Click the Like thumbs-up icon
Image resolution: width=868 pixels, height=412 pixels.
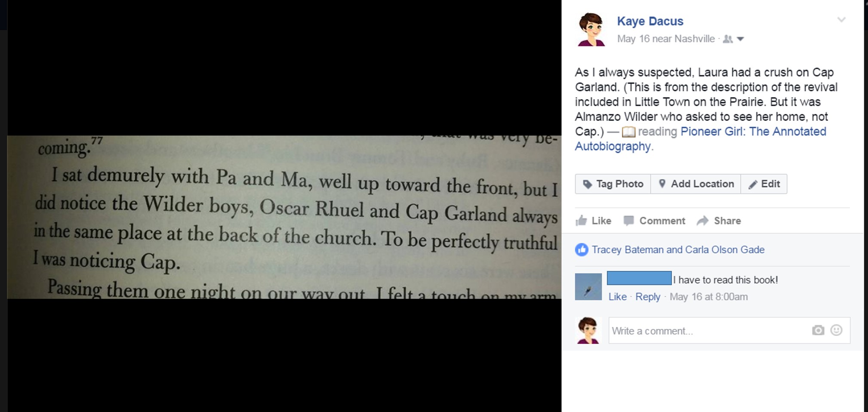pos(581,221)
